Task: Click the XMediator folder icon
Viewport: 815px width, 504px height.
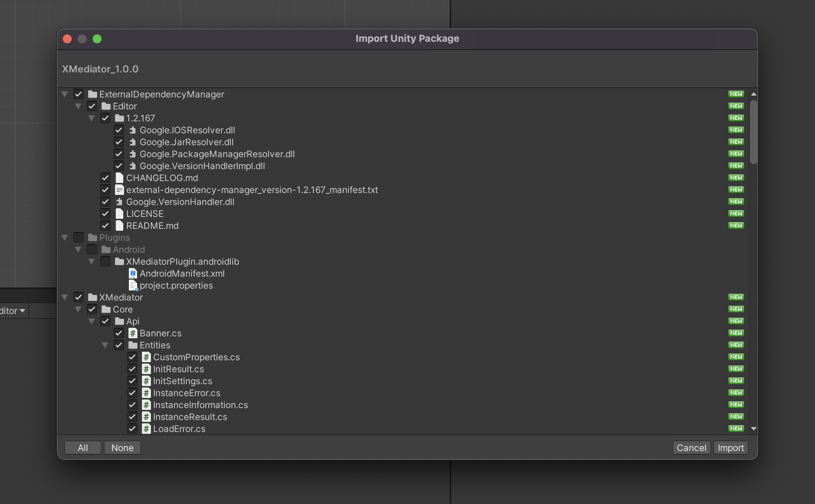Action: click(92, 298)
